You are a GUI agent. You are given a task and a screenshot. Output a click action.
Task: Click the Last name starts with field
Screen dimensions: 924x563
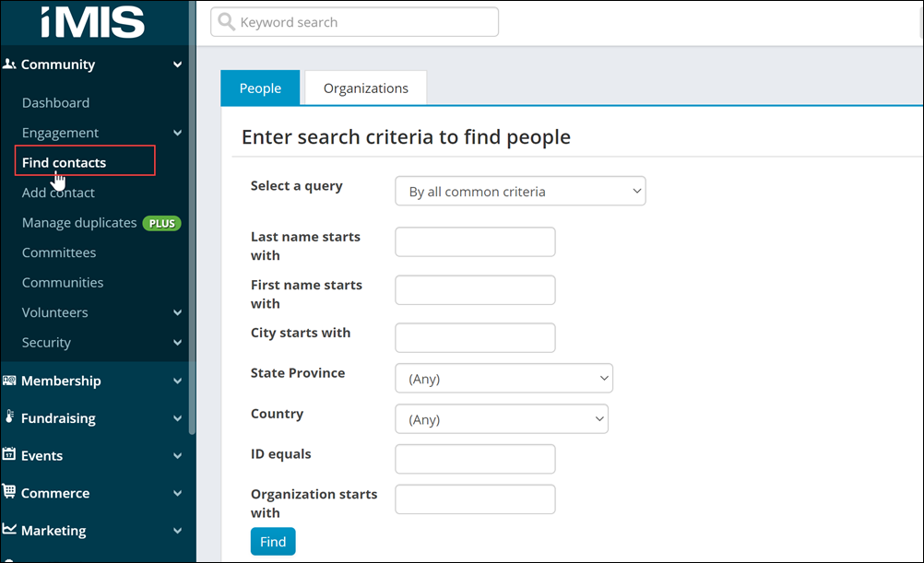tap(475, 242)
